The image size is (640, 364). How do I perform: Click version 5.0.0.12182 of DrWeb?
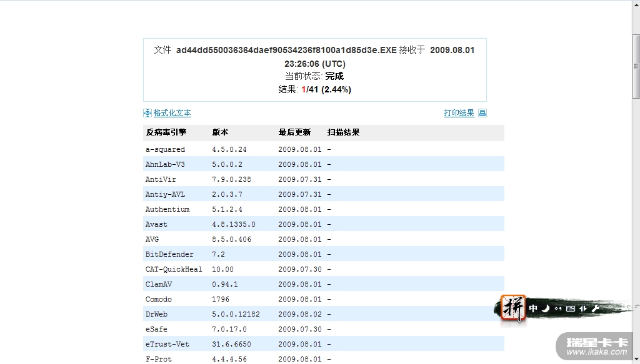point(236,314)
